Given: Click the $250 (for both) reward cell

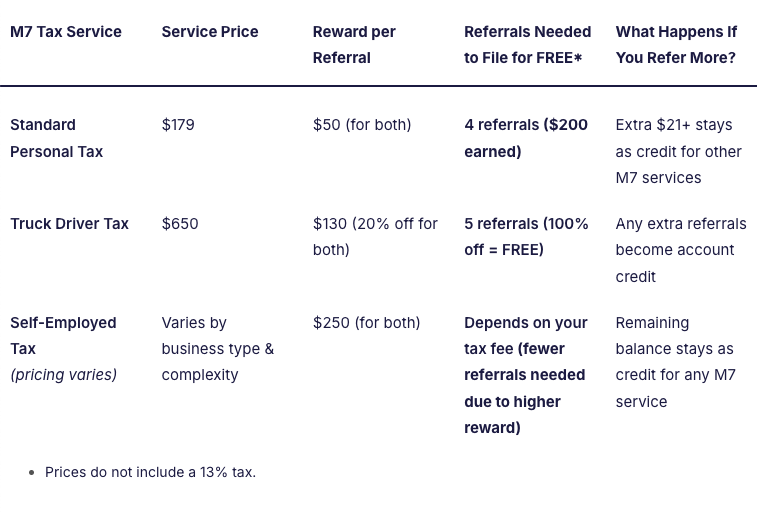Looking at the screenshot, I should click(366, 323).
